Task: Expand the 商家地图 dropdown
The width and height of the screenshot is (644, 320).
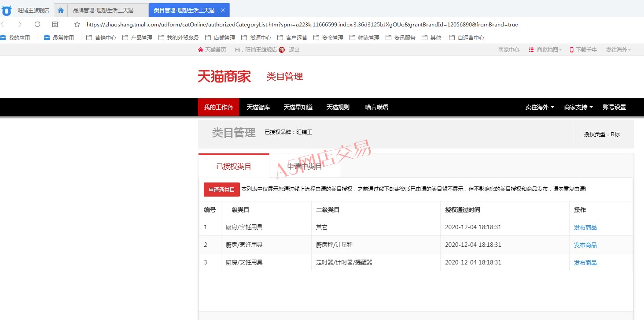Action: (x=545, y=50)
